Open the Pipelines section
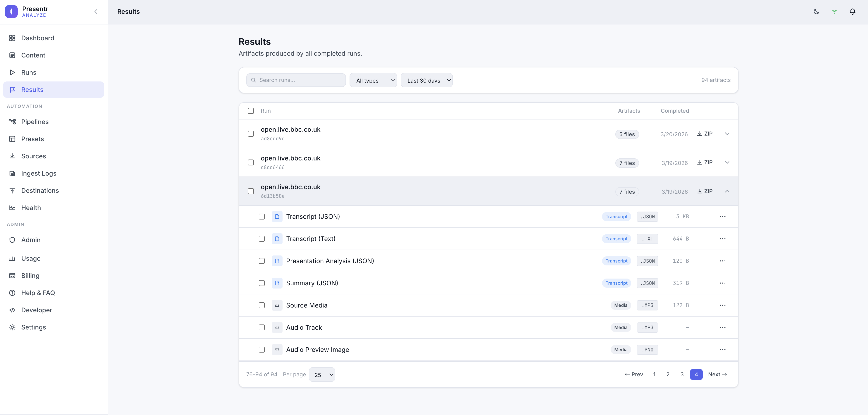The height and width of the screenshot is (415, 868). [35, 122]
